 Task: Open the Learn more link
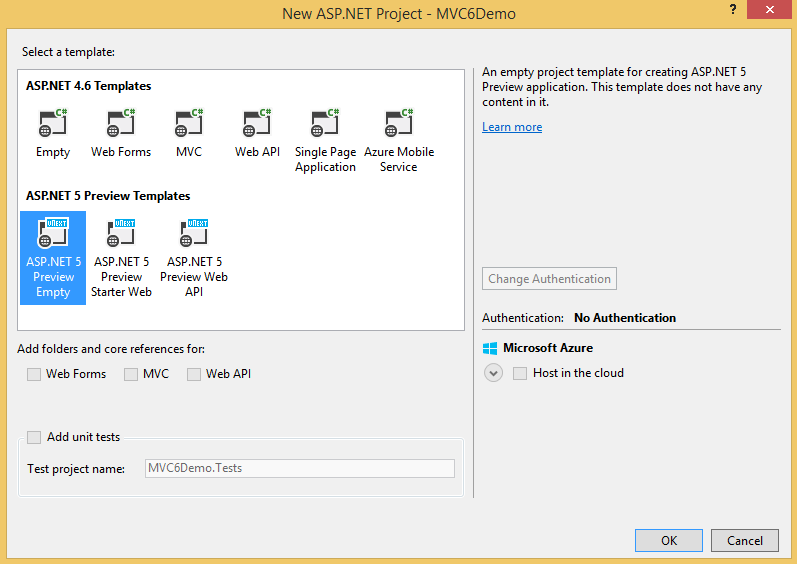512,127
